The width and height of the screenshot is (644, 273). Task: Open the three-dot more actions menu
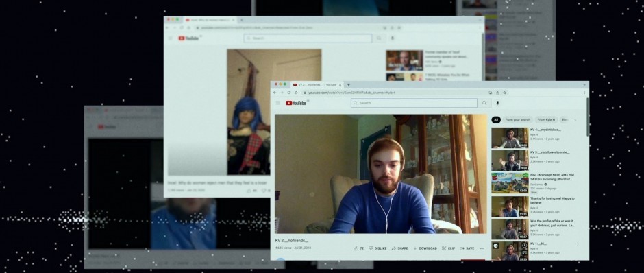482,248
